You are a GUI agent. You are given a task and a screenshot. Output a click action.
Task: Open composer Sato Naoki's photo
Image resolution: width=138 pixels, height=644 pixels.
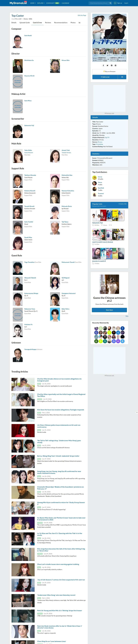[18, 41]
